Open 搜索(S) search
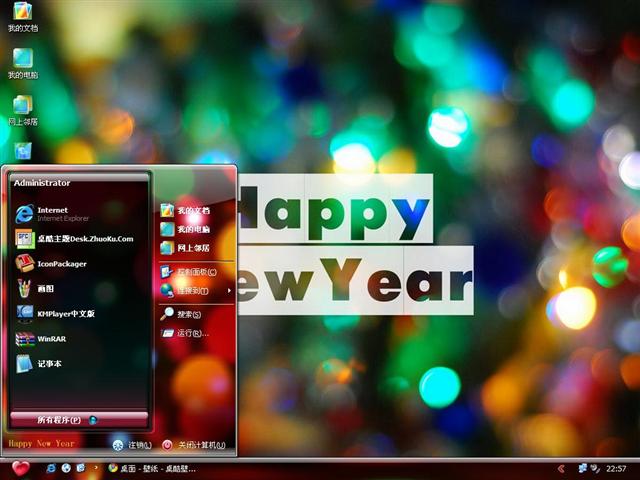640x480 pixels. pos(196,314)
